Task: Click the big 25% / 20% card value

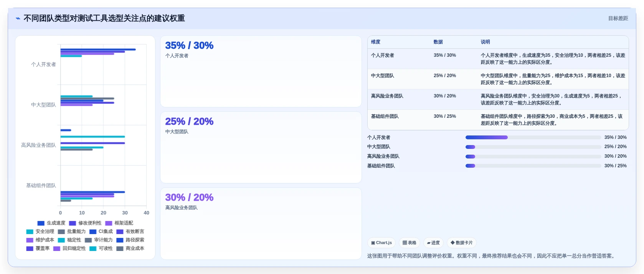Action: 189,121
